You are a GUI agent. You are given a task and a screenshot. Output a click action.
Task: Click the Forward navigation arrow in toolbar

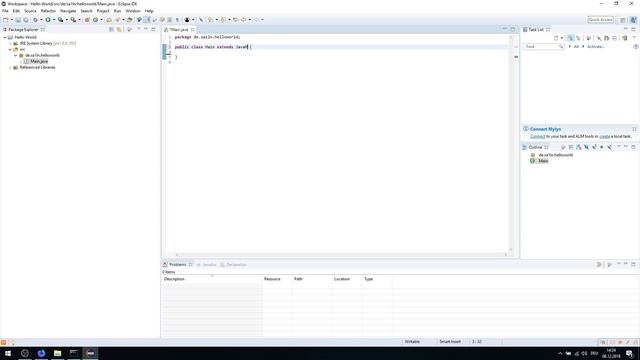(257, 20)
